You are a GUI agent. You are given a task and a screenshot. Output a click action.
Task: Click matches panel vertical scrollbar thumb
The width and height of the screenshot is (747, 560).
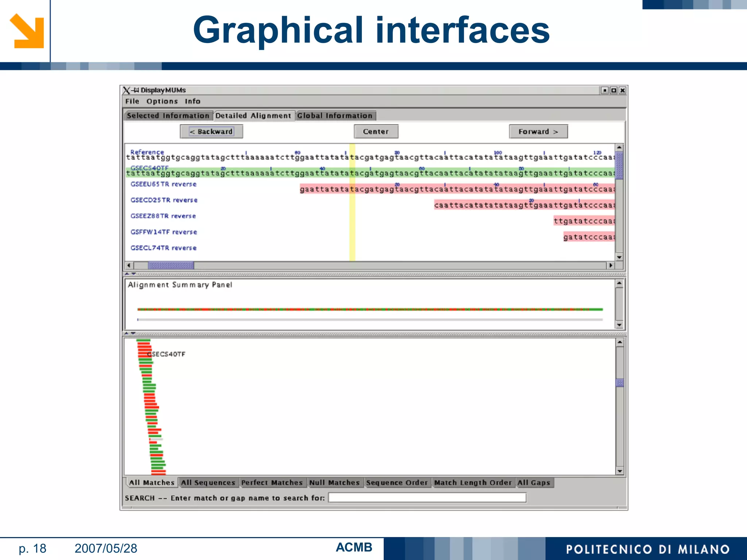(x=620, y=382)
